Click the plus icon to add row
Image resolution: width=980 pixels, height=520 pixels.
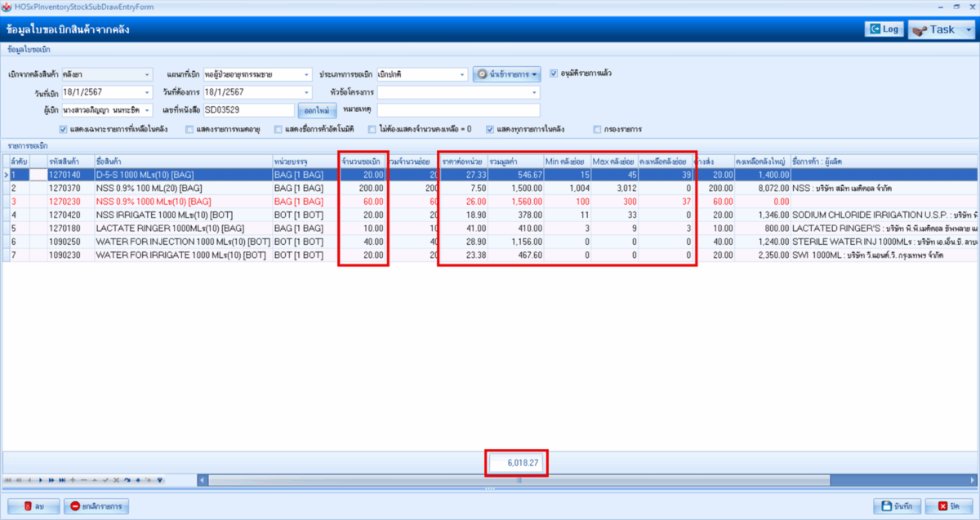(x=73, y=480)
